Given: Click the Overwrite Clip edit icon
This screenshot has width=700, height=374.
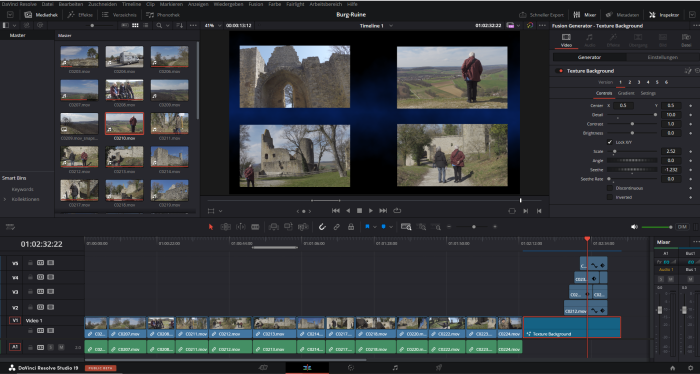Looking at the screenshot, I should point(288,227).
